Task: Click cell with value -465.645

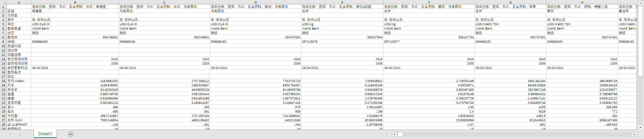Action: click(x=582, y=125)
